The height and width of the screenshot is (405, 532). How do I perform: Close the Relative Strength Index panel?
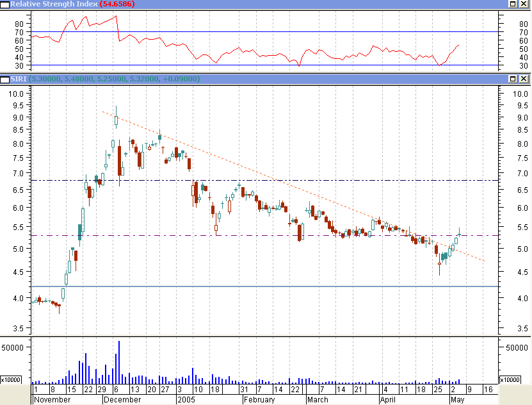(x=524, y=4)
